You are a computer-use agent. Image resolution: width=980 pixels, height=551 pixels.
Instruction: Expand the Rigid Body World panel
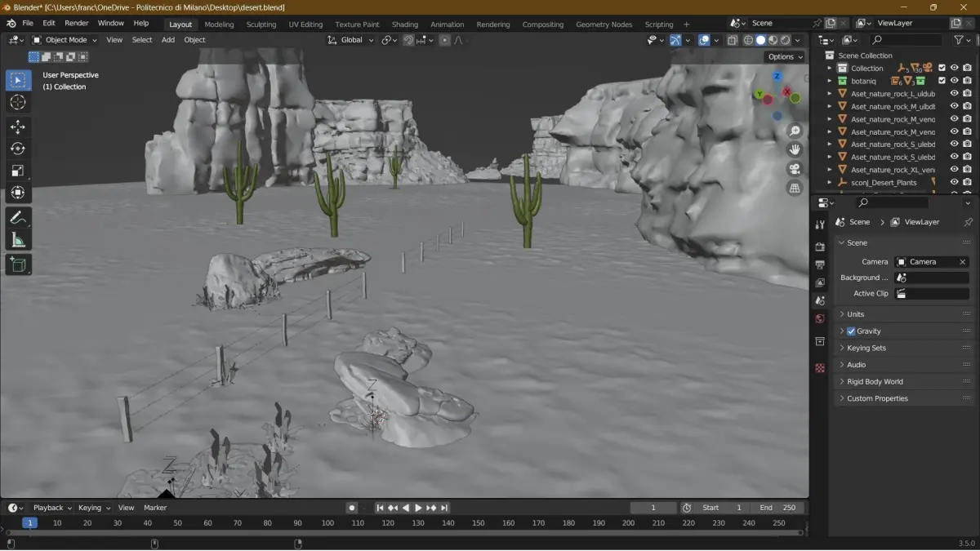[x=903, y=382]
